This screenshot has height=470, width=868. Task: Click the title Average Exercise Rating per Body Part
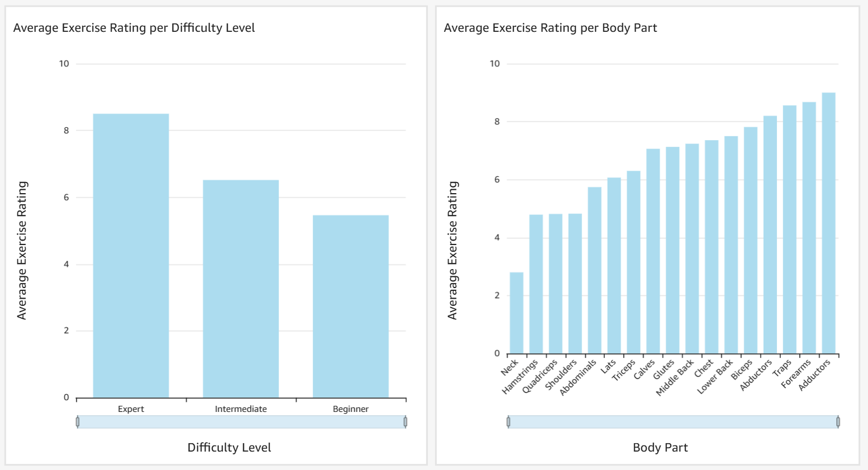pyautogui.click(x=550, y=27)
